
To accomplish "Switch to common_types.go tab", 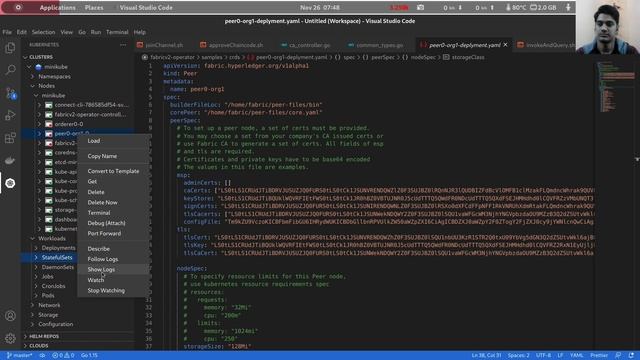I will click(380, 45).
